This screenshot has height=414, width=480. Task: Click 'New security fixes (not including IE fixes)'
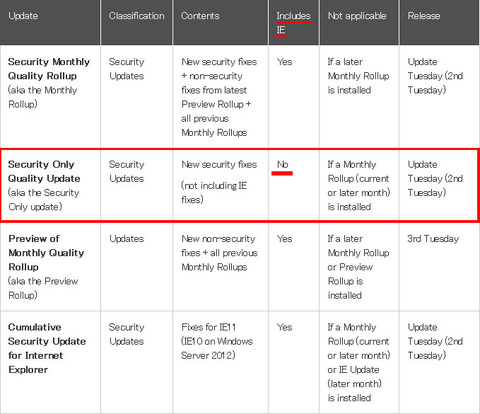tap(219, 182)
